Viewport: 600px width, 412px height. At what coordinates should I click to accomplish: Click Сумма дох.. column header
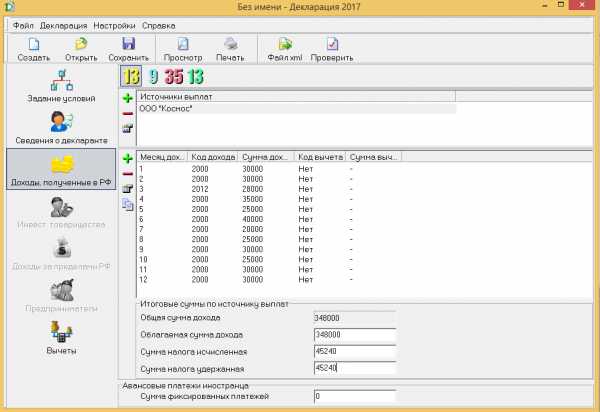point(266,157)
